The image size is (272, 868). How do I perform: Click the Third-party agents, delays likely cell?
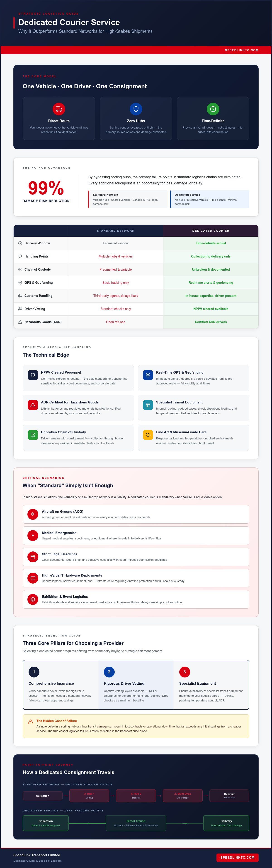click(x=115, y=296)
